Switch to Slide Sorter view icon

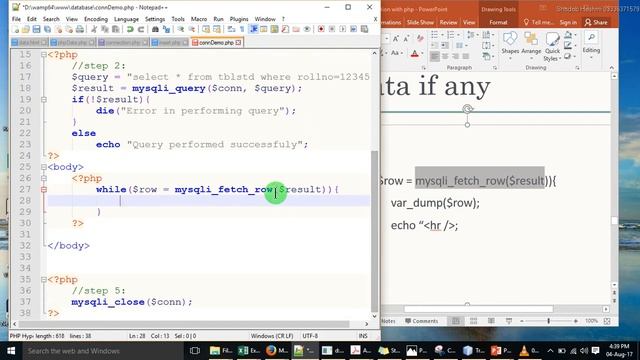pyautogui.click(x=473, y=321)
